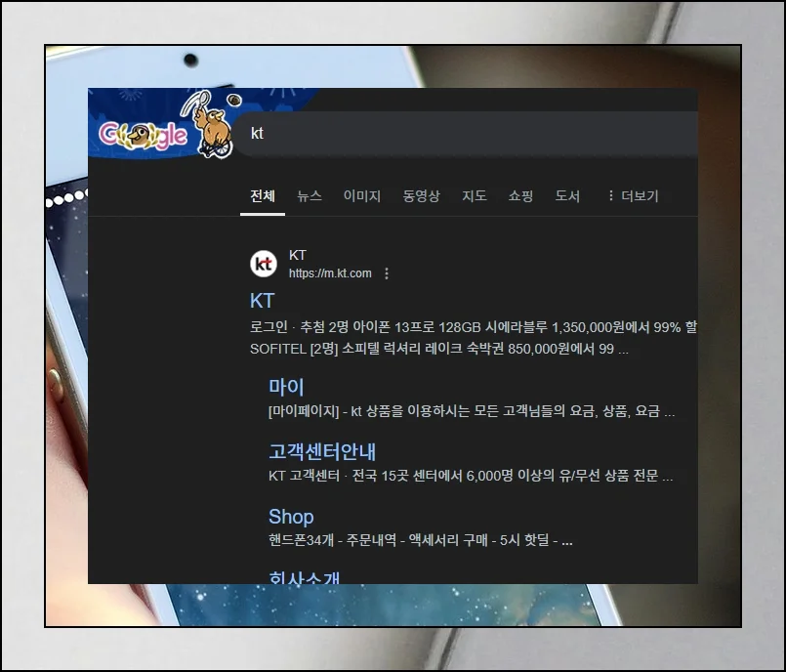Open the 쇼핑 search tab

pyautogui.click(x=519, y=196)
